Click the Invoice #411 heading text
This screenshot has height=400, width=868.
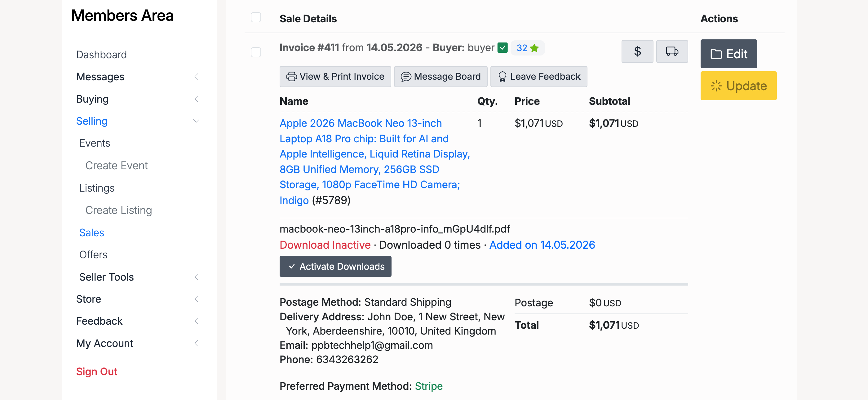pos(309,47)
